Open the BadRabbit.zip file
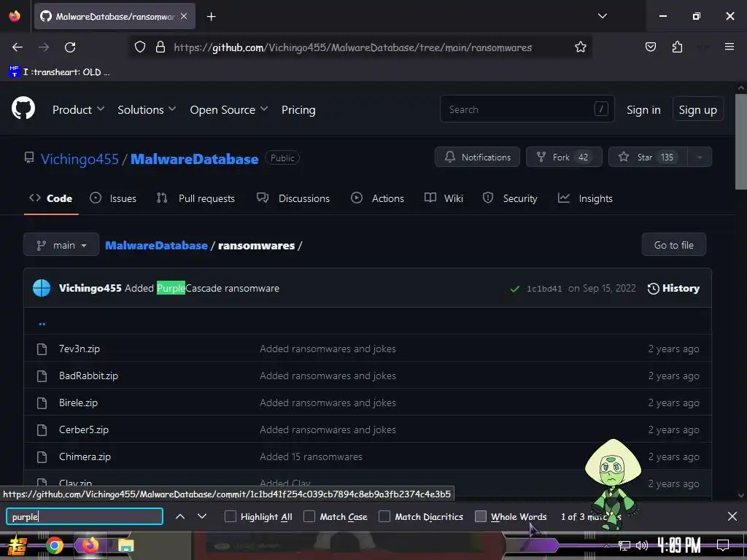 pos(88,376)
